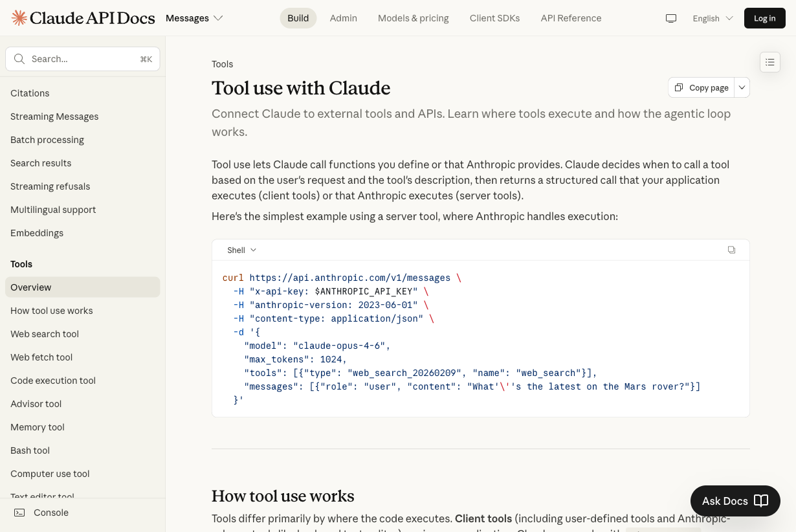Image resolution: width=796 pixels, height=532 pixels.
Task: Select the Overview sidebar item
Action: coord(83,287)
